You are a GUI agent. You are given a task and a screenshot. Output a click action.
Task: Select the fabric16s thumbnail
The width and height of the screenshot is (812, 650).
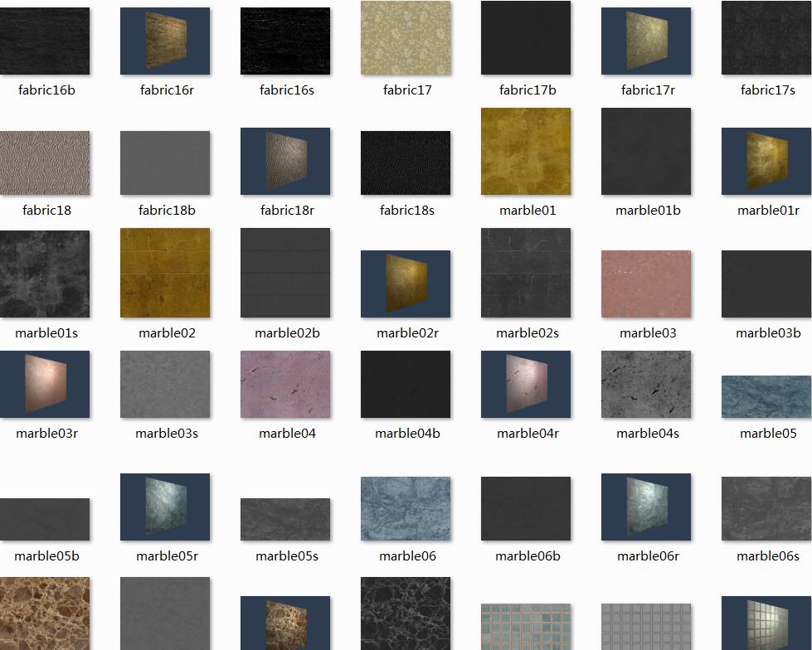pyautogui.click(x=285, y=41)
